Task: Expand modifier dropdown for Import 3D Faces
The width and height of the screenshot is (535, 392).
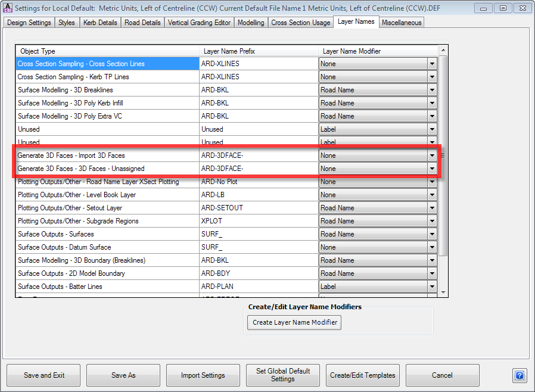Action: tap(432, 155)
